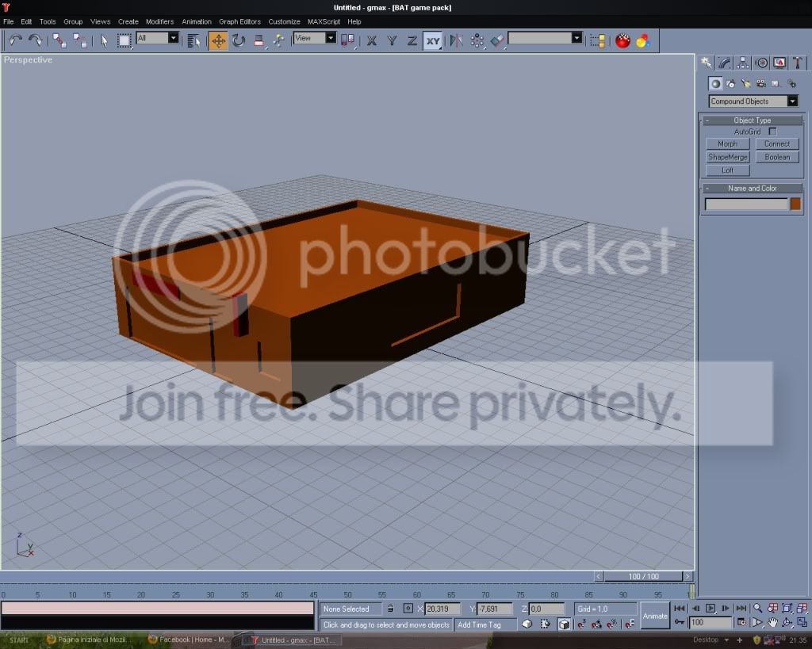The image size is (812, 649).
Task: Select the Lights category icon
Action: [745, 83]
